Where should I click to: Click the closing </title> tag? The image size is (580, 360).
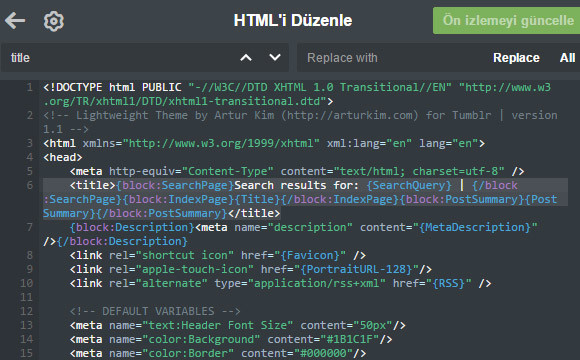click(254, 213)
